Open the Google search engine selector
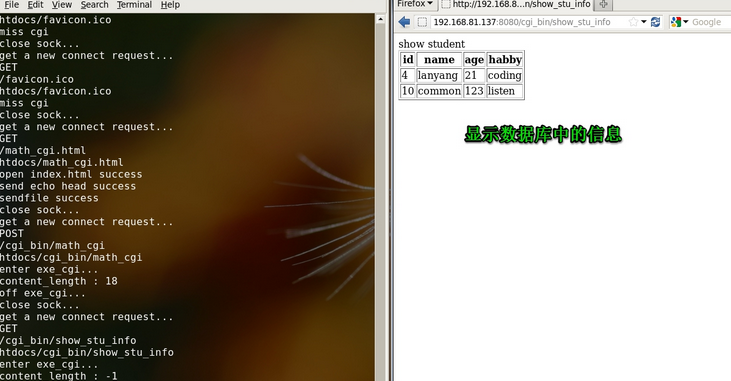 click(x=679, y=22)
